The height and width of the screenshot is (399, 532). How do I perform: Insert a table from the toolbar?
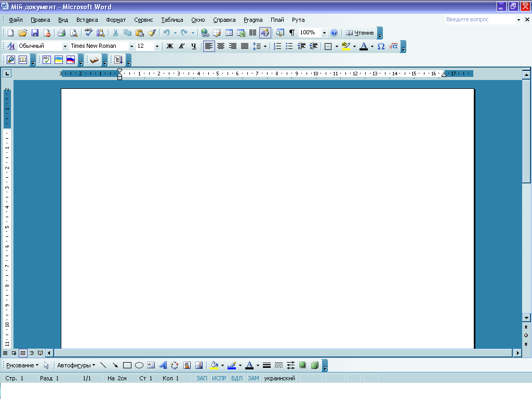tap(229, 33)
